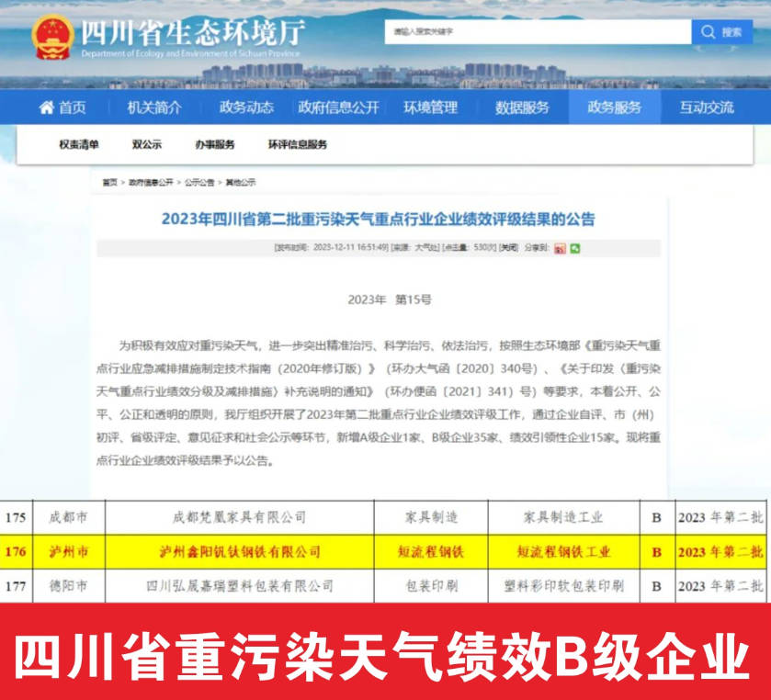Viewport: 771px width, 700px height.
Task: Click the source text 来源: 大气处
Action: pyautogui.click(x=415, y=248)
